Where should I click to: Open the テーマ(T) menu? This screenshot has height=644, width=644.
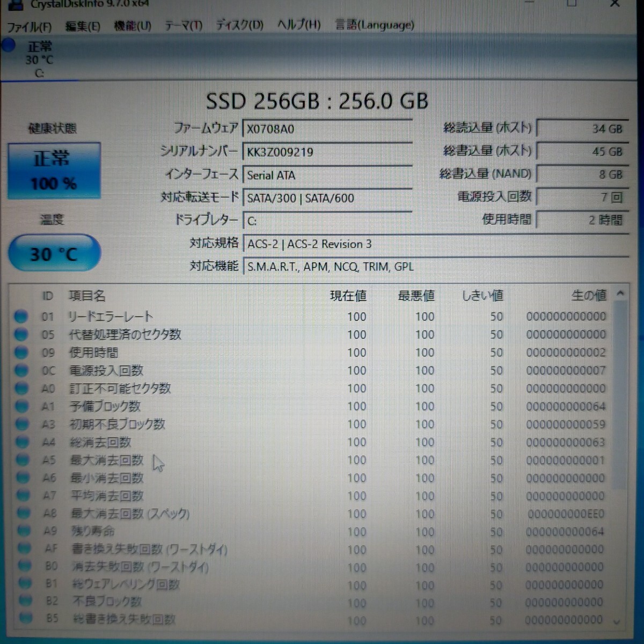coord(184,25)
